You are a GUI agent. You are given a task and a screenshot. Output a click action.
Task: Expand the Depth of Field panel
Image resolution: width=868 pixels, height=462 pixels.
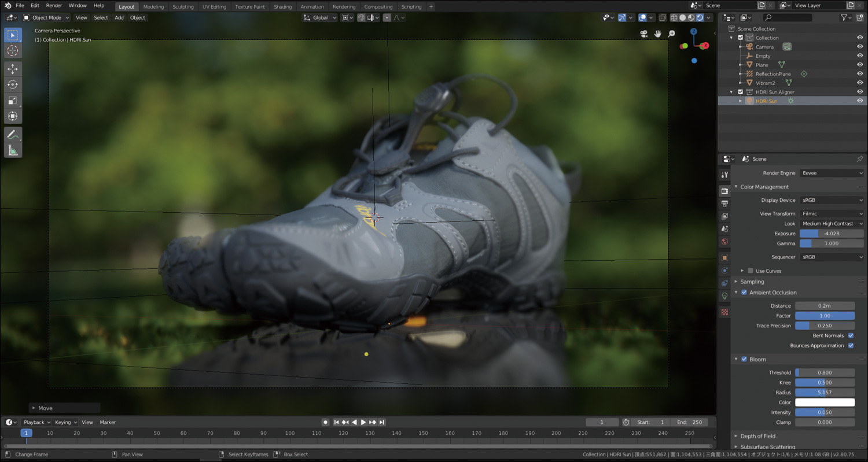point(757,436)
